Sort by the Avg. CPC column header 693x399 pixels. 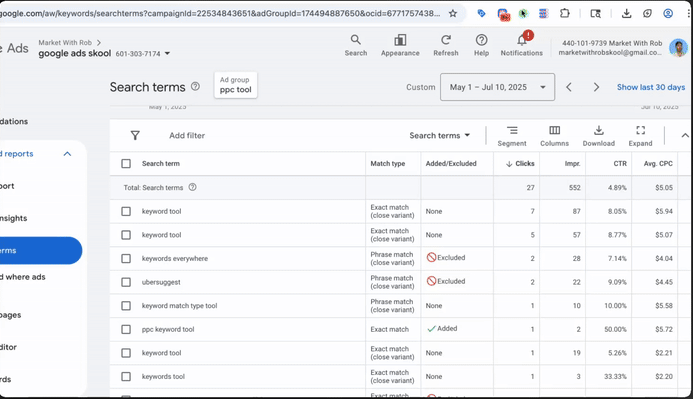(x=658, y=163)
